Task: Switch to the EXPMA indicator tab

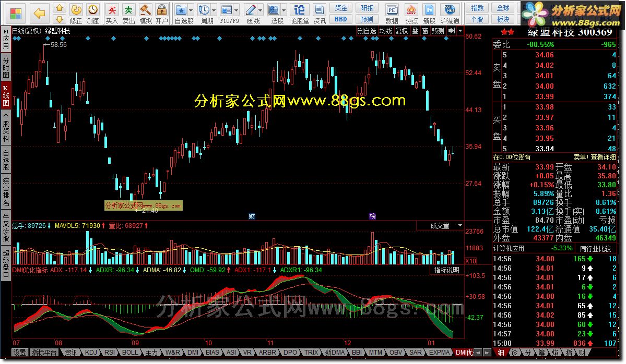Action: (x=439, y=353)
